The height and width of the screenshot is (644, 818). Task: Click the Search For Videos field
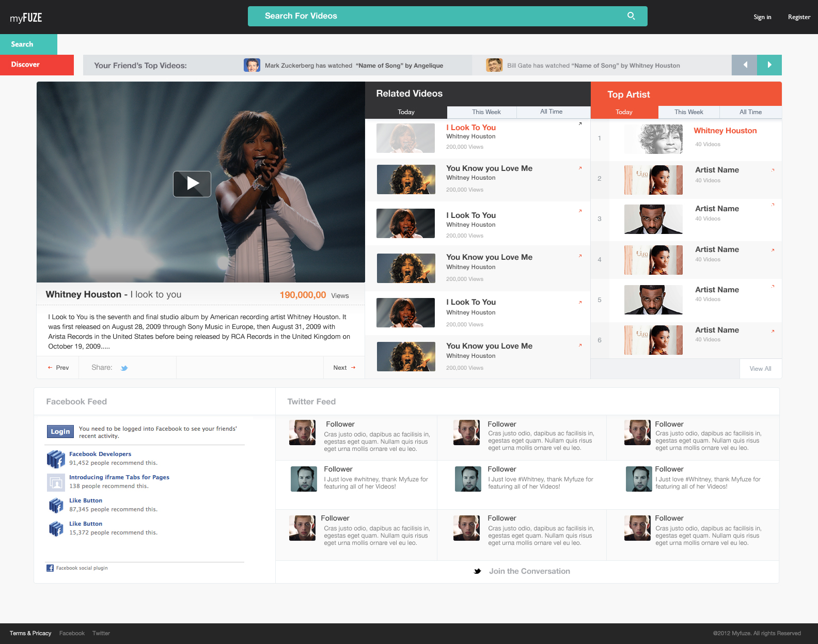(x=448, y=16)
